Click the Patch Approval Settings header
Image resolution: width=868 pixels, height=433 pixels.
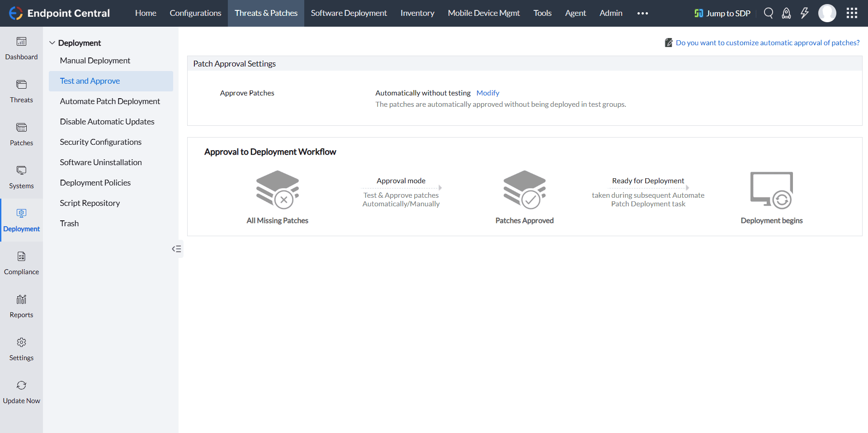click(234, 64)
